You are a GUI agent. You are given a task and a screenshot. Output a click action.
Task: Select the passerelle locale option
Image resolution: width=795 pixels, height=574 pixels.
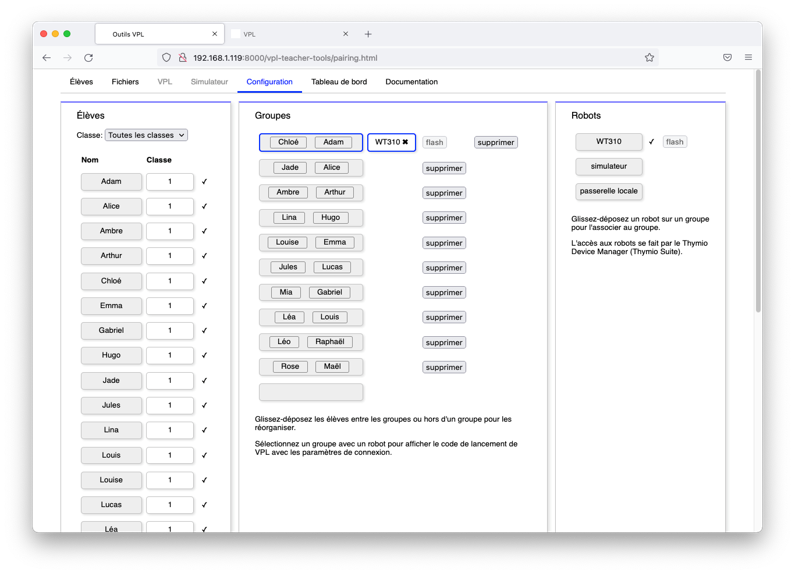coord(608,191)
